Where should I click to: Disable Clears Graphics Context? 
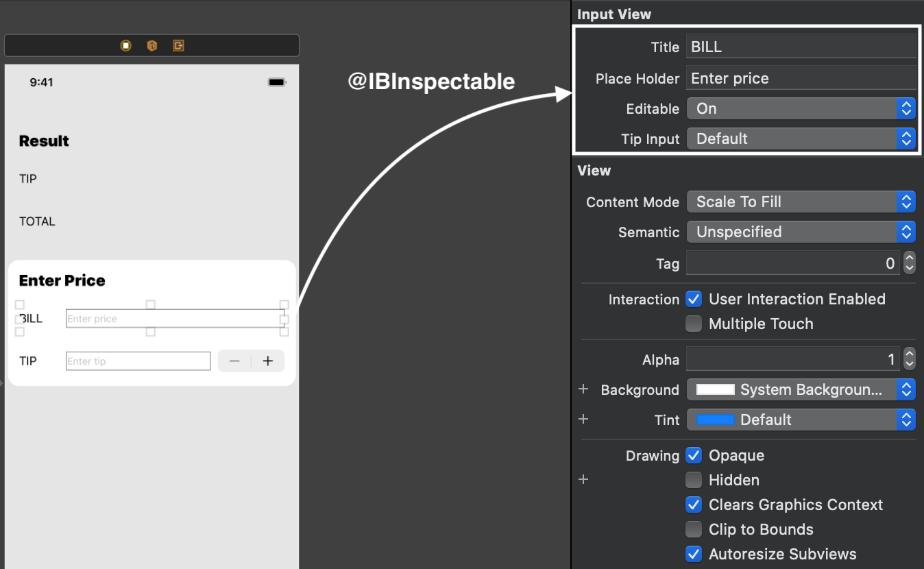coord(694,505)
